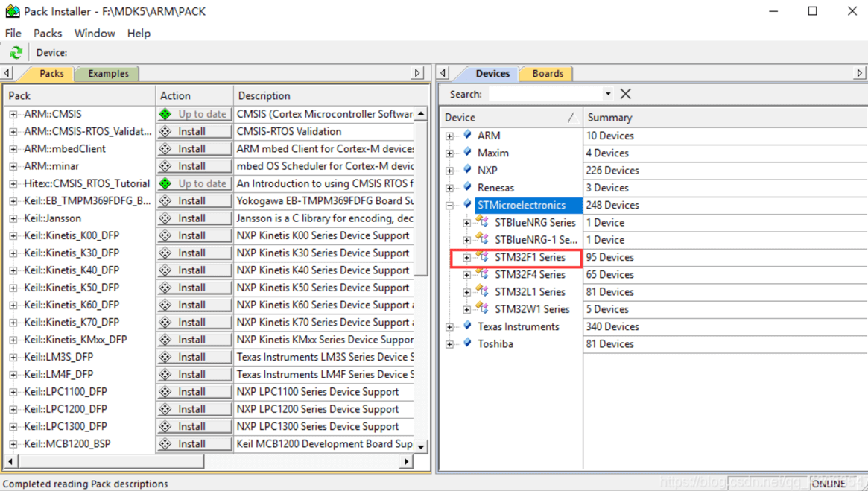Click the Pack Installer title bar app icon
The height and width of the screenshot is (491, 868).
coord(12,11)
